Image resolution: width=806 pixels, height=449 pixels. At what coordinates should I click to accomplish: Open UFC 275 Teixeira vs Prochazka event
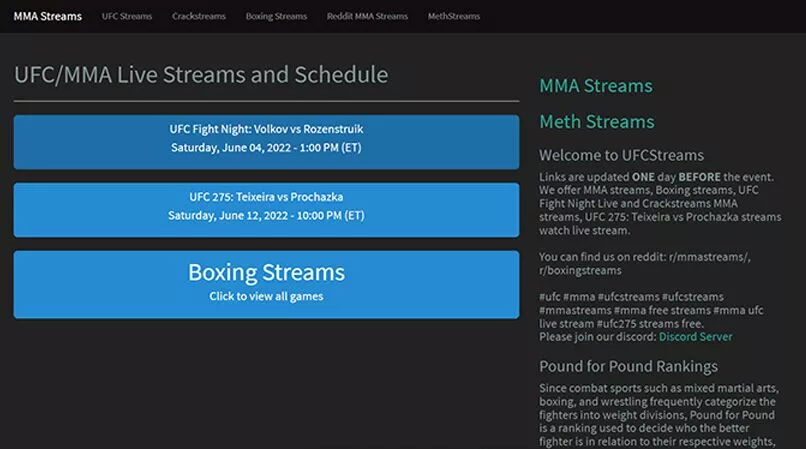[x=266, y=210]
